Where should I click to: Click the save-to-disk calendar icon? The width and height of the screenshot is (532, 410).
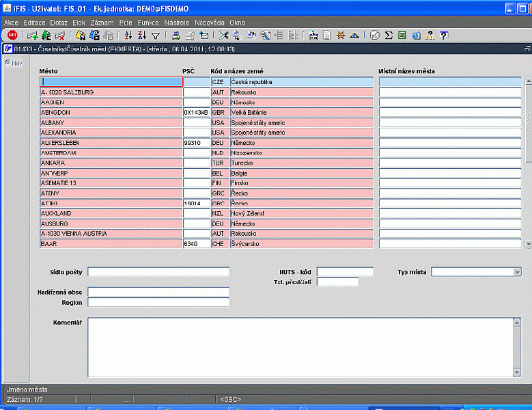click(x=313, y=36)
